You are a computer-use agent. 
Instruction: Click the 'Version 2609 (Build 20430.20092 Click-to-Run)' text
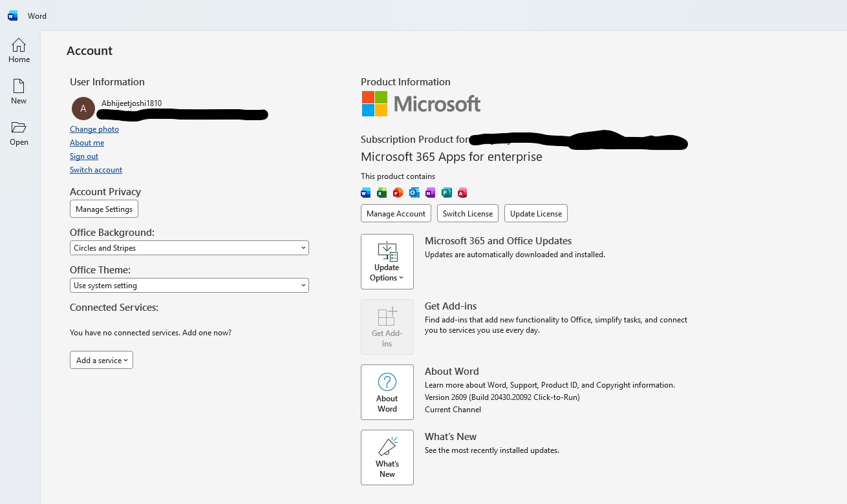(x=502, y=397)
